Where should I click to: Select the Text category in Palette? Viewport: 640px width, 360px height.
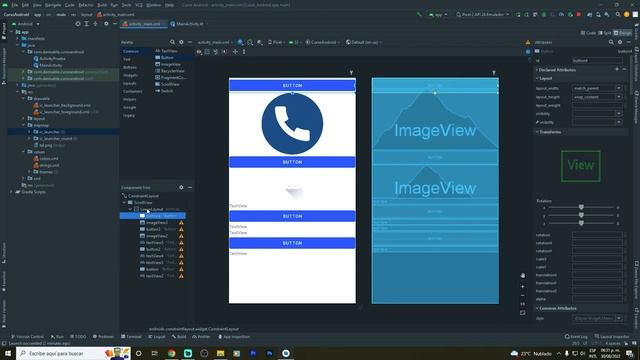[127, 59]
